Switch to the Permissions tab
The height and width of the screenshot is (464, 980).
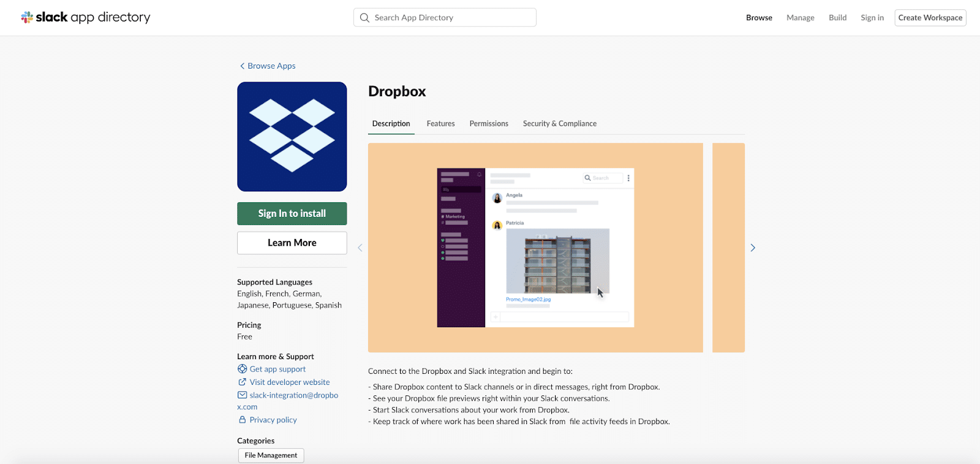pyautogui.click(x=489, y=124)
